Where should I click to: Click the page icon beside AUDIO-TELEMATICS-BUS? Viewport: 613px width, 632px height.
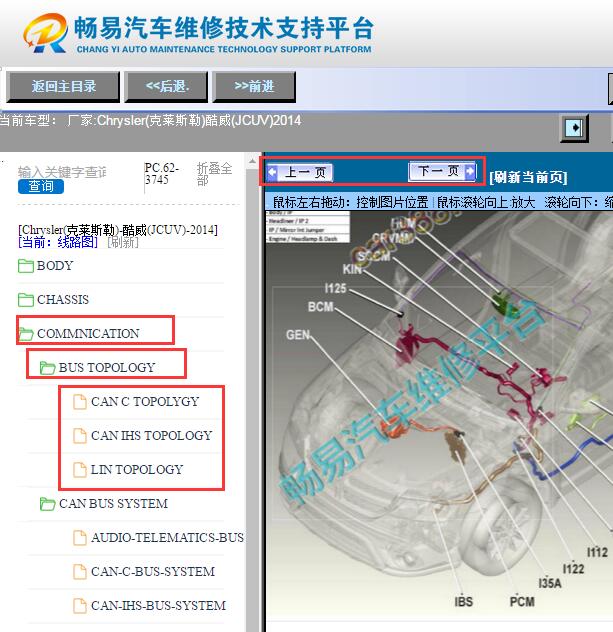coord(80,538)
